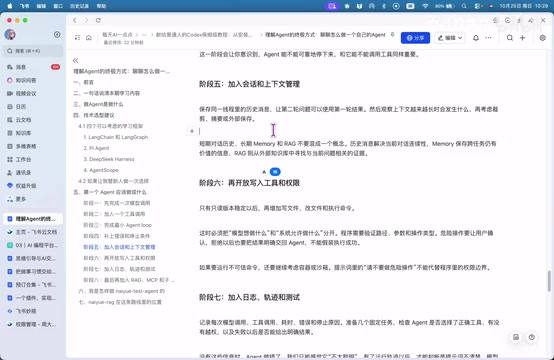
Task: Switch to the 预订合集 - 飞书 tab
Action: 33,285
